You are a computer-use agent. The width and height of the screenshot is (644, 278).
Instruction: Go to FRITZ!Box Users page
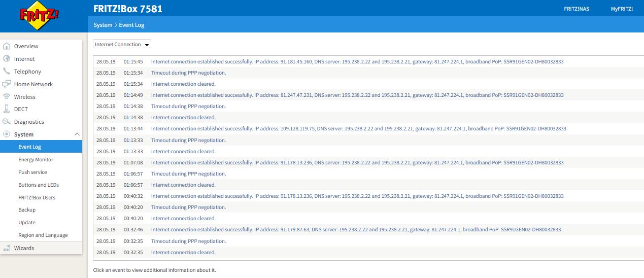pyautogui.click(x=37, y=197)
